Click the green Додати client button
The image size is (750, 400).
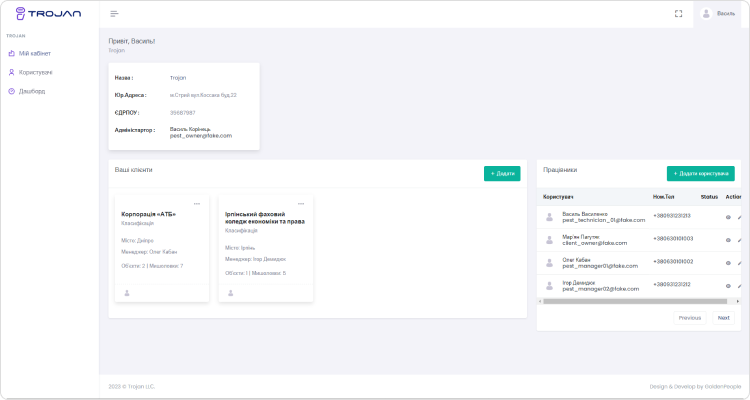(x=502, y=174)
